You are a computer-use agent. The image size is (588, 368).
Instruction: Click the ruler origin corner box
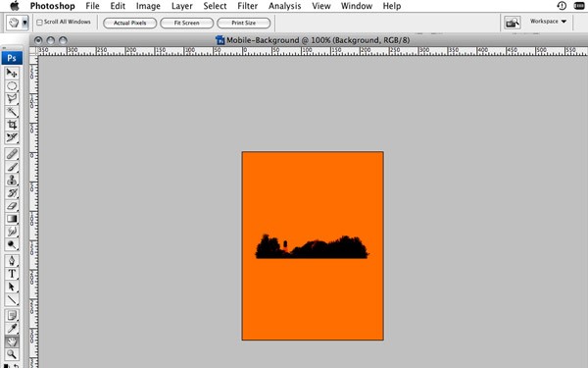[33, 51]
